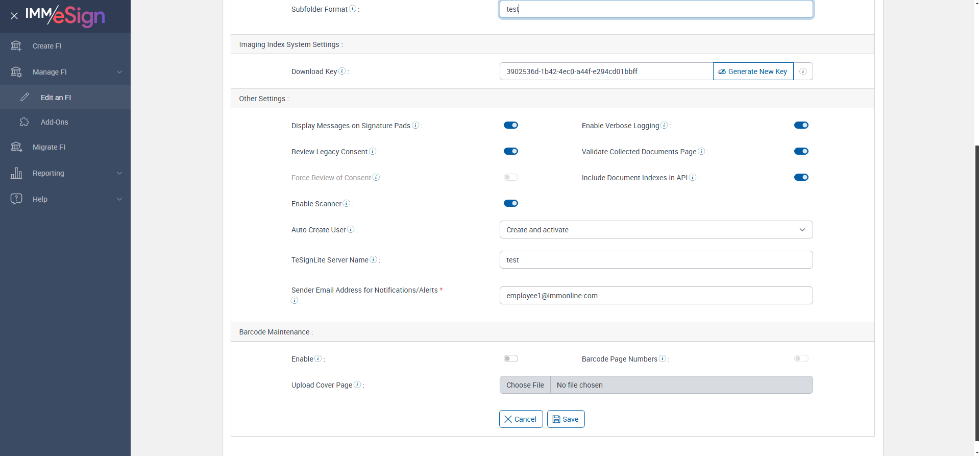This screenshot has width=980, height=456.
Task: Click the Sender Email Address field
Action: pos(656,296)
